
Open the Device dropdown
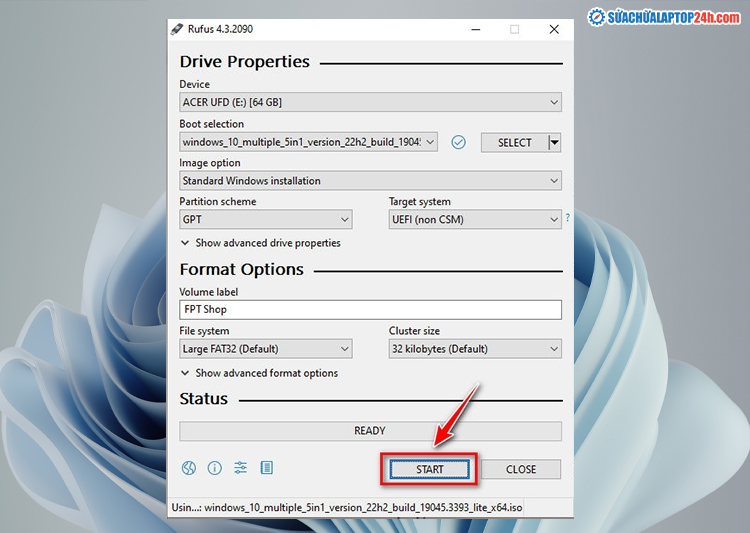point(370,102)
